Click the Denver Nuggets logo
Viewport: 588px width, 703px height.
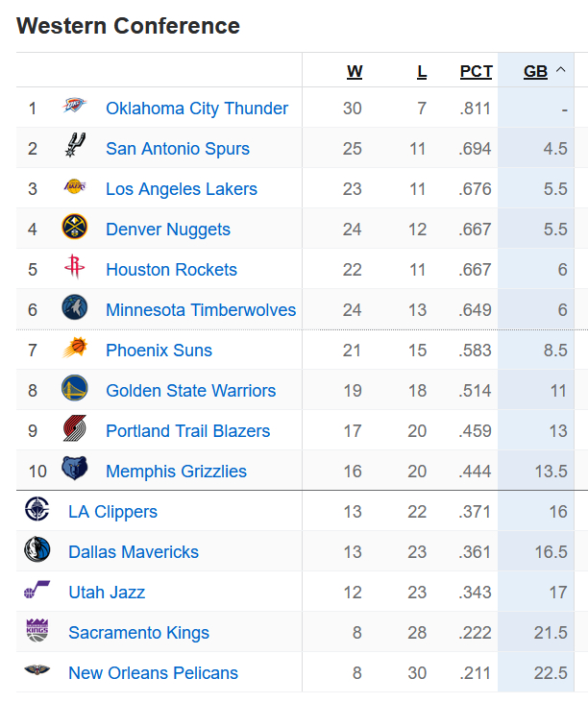click(x=75, y=229)
